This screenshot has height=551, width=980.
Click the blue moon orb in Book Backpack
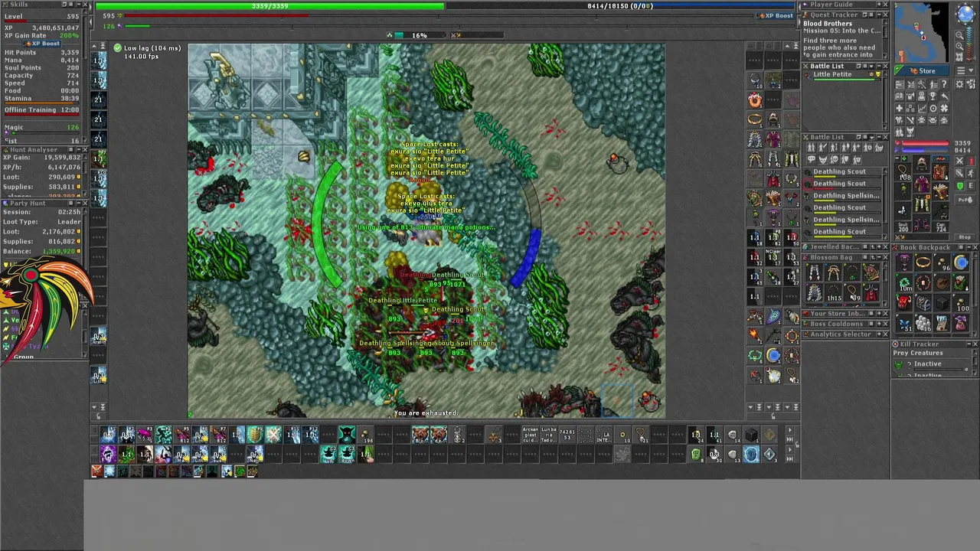click(961, 262)
